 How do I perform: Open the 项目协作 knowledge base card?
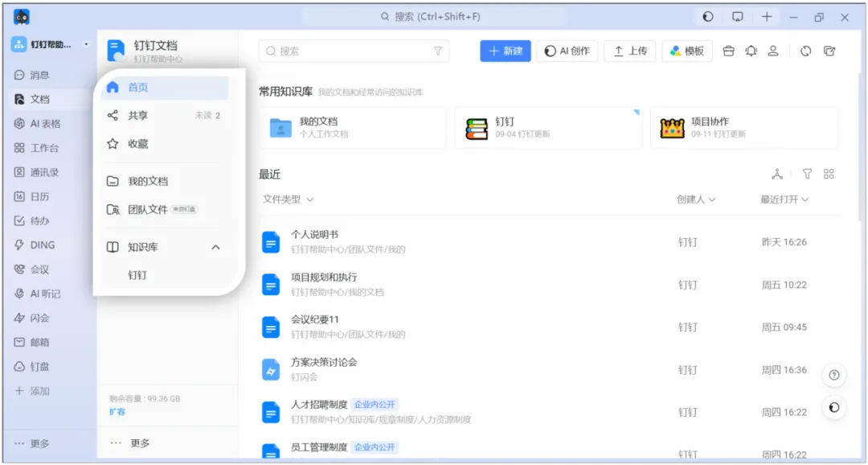point(744,128)
